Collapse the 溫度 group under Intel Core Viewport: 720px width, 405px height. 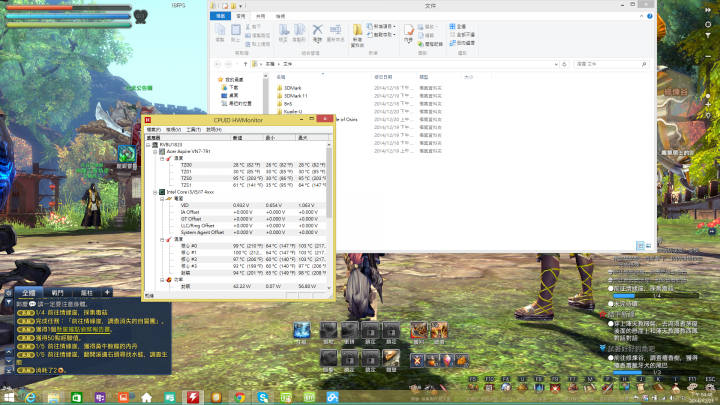(162, 240)
